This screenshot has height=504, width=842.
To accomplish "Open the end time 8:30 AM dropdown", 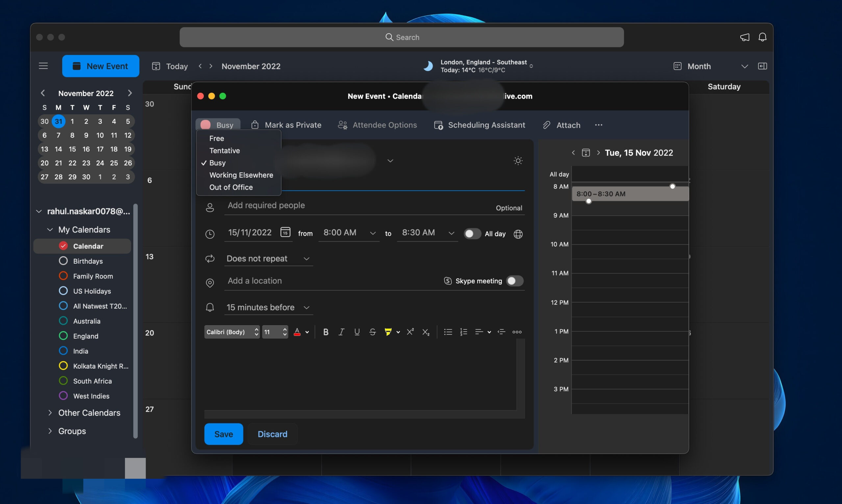I will pyautogui.click(x=451, y=233).
